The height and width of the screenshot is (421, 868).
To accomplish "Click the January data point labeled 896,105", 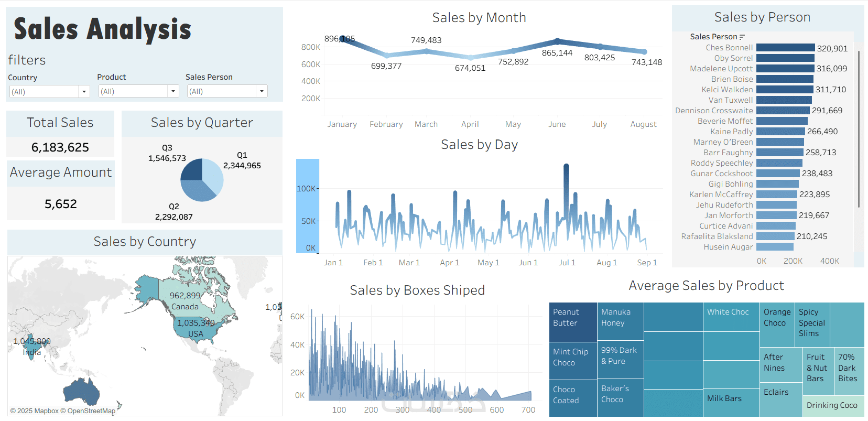I will 343,39.
